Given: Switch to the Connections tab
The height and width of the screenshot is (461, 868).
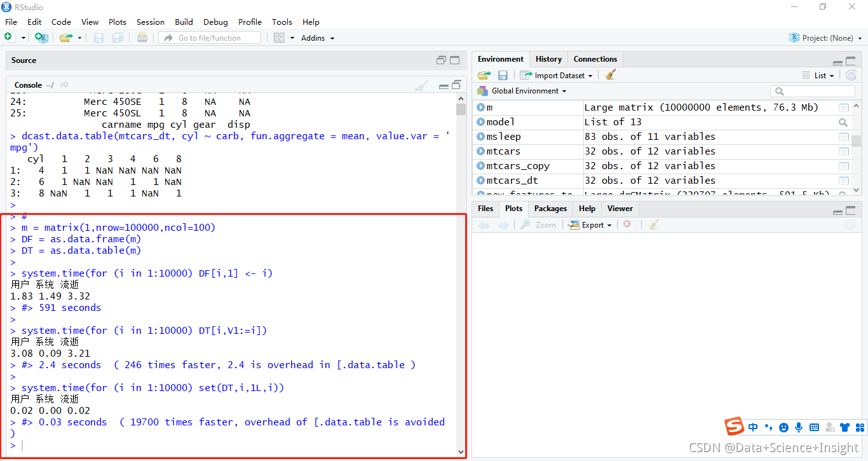Looking at the screenshot, I should click(x=595, y=59).
